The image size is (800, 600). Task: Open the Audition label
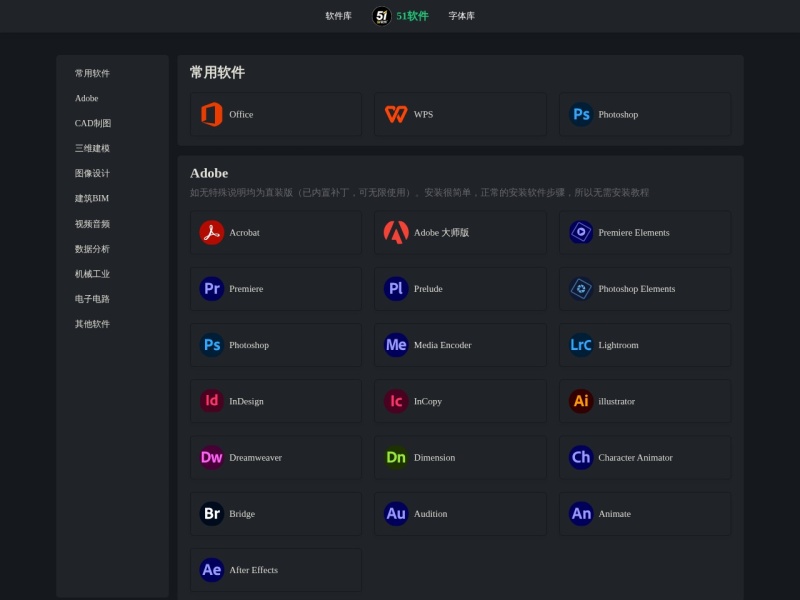(x=431, y=513)
